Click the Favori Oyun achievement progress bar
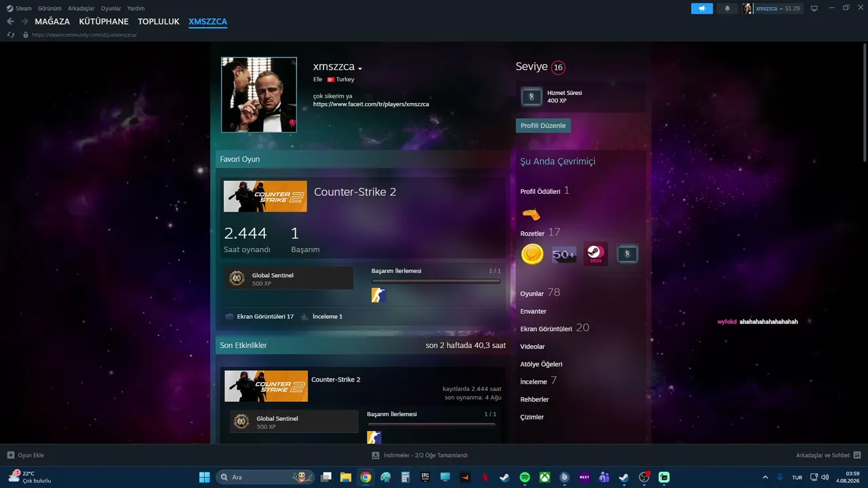This screenshot has height=488, width=868. [x=436, y=281]
